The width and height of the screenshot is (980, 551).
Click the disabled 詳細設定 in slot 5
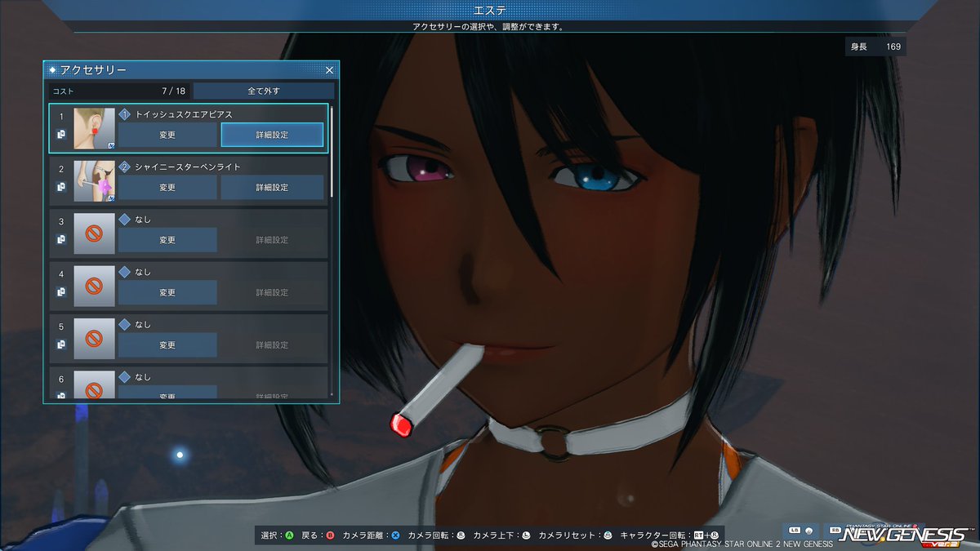tap(272, 344)
